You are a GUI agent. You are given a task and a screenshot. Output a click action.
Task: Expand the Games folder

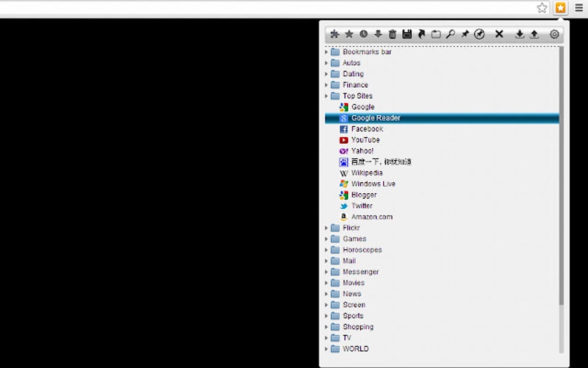point(326,239)
